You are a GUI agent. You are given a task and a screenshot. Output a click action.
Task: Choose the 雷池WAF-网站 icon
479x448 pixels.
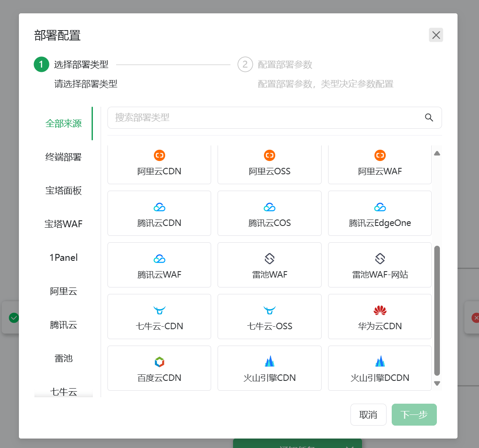tap(380, 259)
